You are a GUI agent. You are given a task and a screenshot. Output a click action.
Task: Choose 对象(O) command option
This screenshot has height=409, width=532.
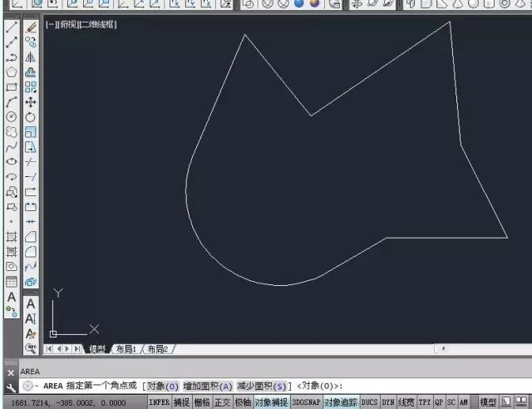(x=163, y=387)
